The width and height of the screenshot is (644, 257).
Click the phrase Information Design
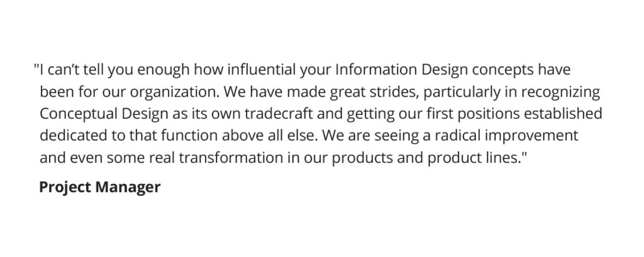click(x=401, y=70)
